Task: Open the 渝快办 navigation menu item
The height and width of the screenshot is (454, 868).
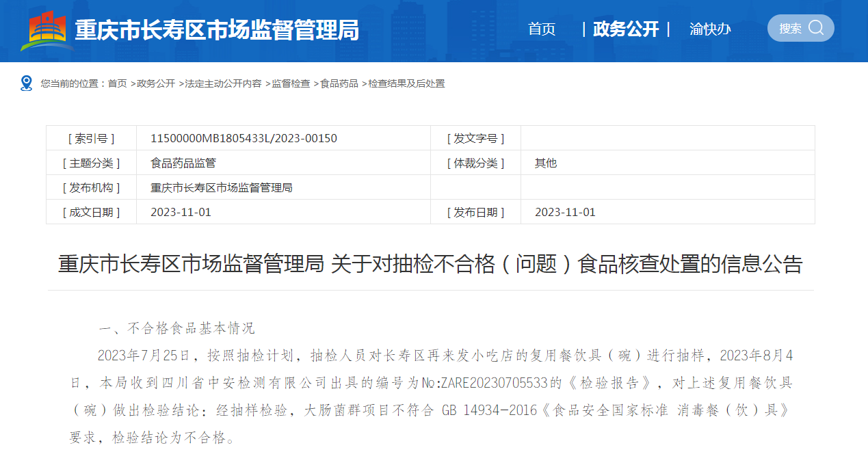Action: click(x=710, y=29)
